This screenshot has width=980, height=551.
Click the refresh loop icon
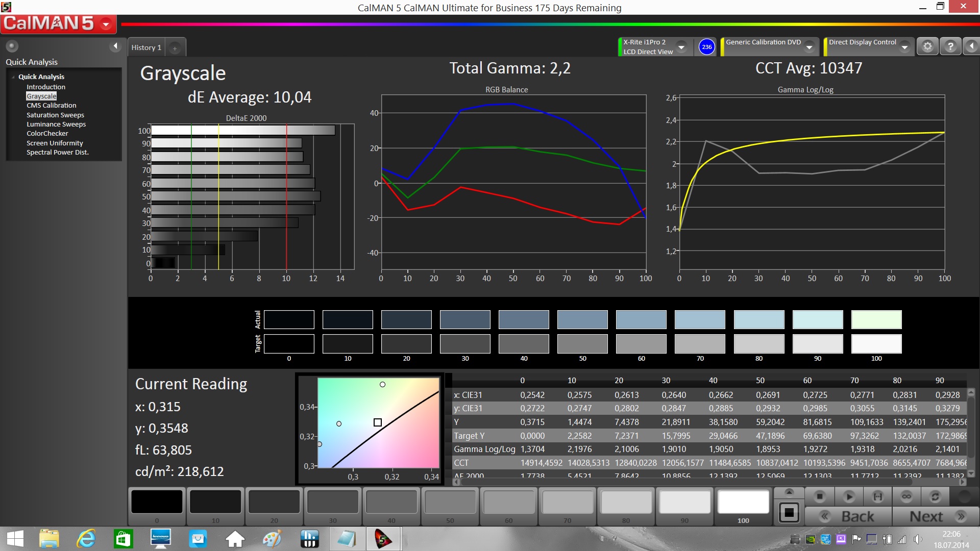(x=935, y=496)
